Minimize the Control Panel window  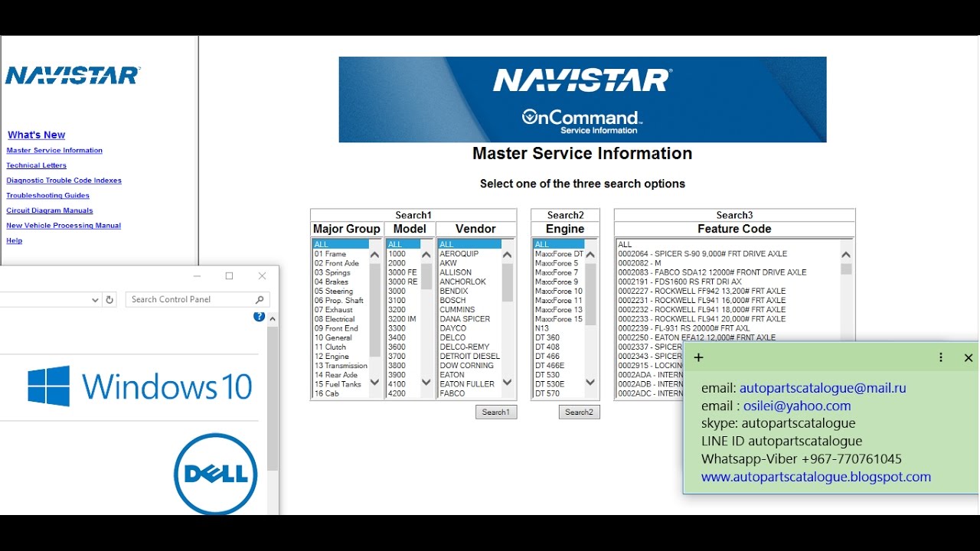197,275
